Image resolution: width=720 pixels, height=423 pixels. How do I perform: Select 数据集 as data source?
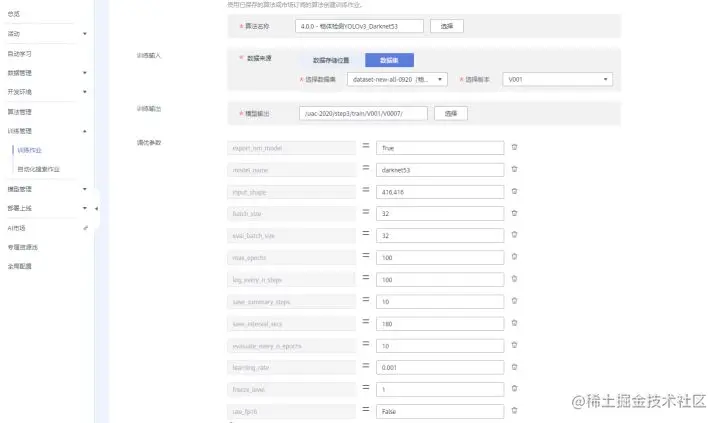click(389, 60)
